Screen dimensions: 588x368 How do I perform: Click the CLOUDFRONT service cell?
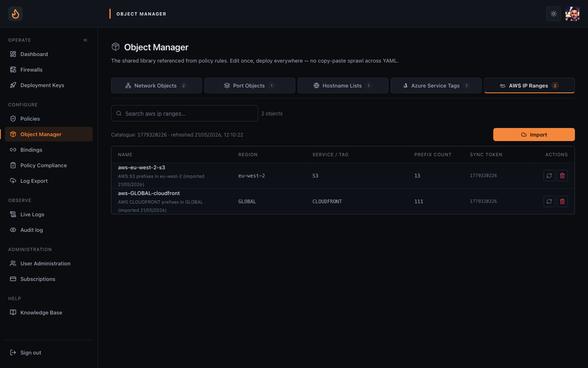(x=327, y=202)
